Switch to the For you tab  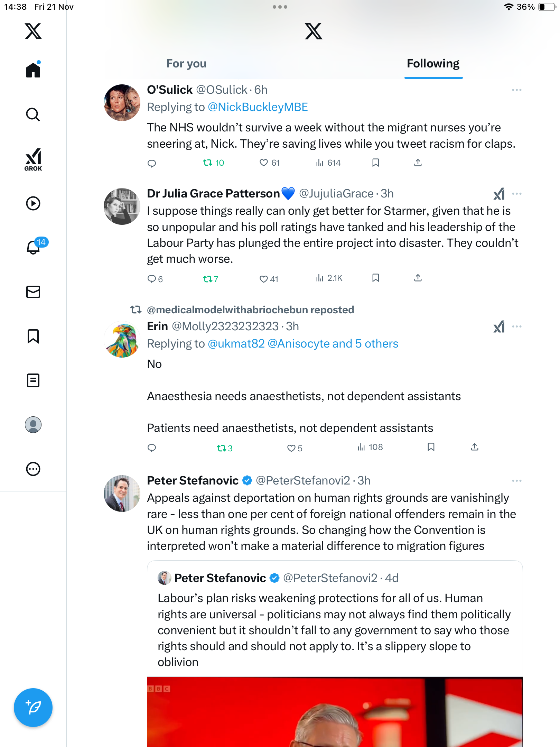click(x=186, y=64)
